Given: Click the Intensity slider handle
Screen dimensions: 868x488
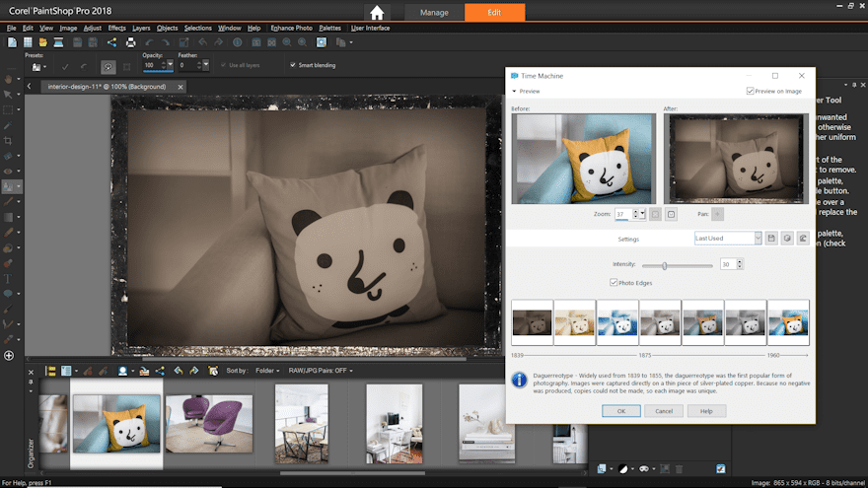Looking at the screenshot, I should (x=665, y=265).
